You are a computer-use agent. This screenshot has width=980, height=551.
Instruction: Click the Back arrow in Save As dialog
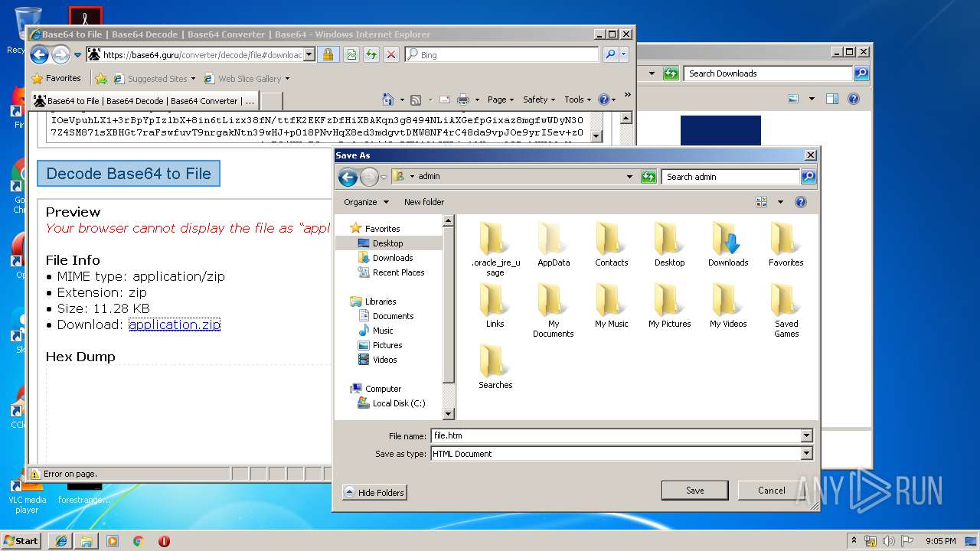(348, 178)
